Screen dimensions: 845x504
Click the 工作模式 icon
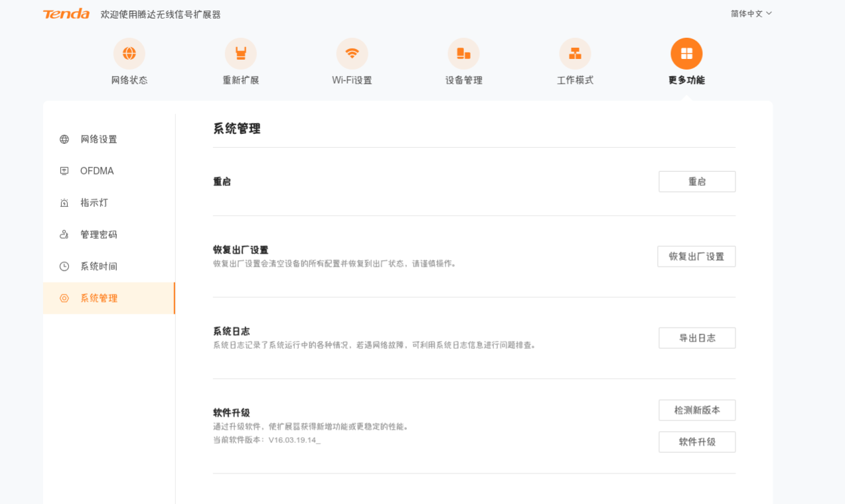coord(575,54)
